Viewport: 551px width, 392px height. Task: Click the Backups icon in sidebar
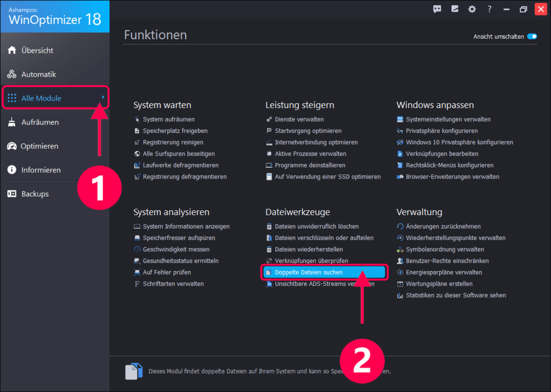[x=12, y=194]
